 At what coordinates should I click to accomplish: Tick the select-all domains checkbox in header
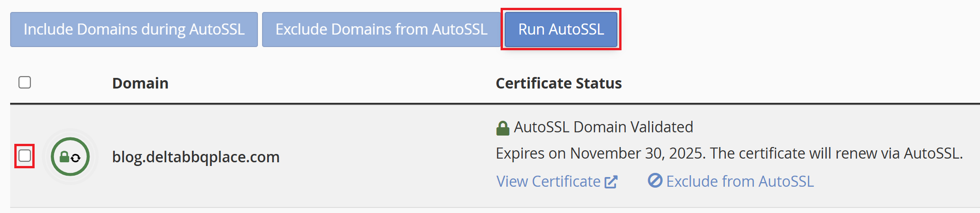tap(24, 83)
